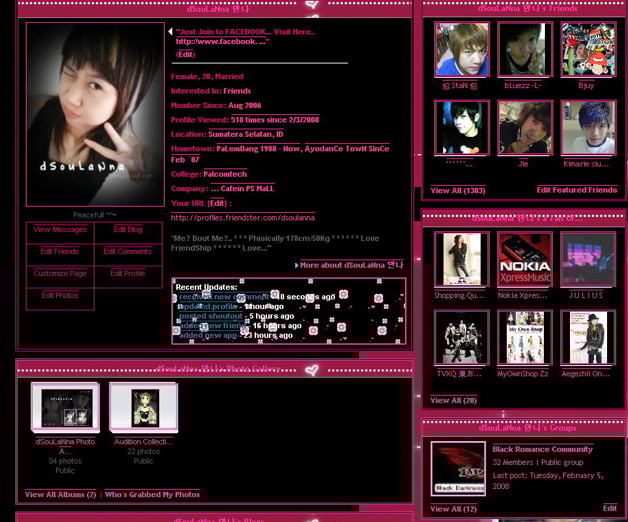Open the Nokia XpressMusic fan thumbnail
628x522 pixels.
[x=524, y=260]
